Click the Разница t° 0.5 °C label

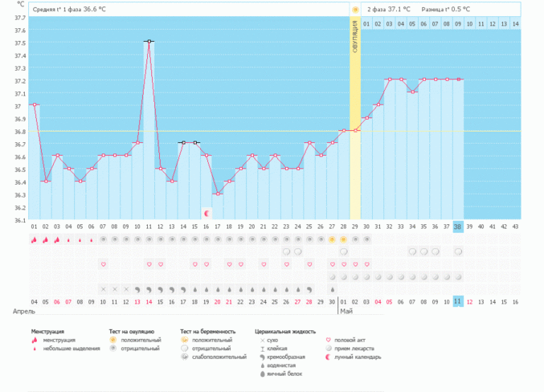point(446,10)
